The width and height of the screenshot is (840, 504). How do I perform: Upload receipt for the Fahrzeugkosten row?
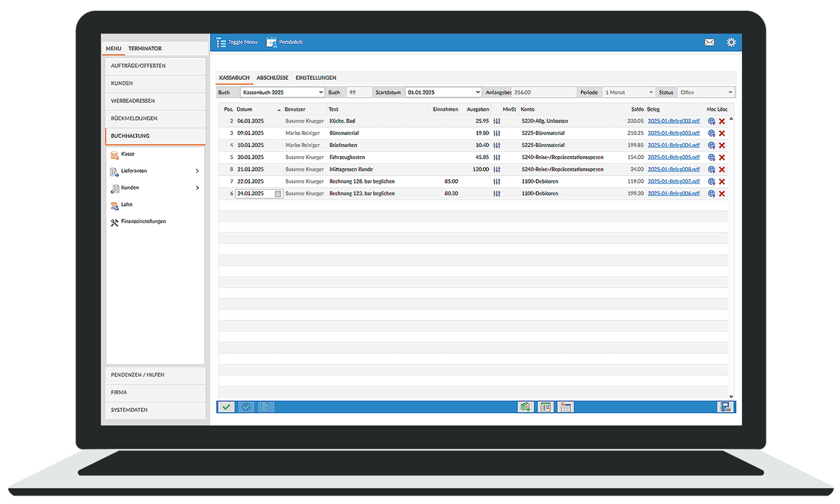711,157
